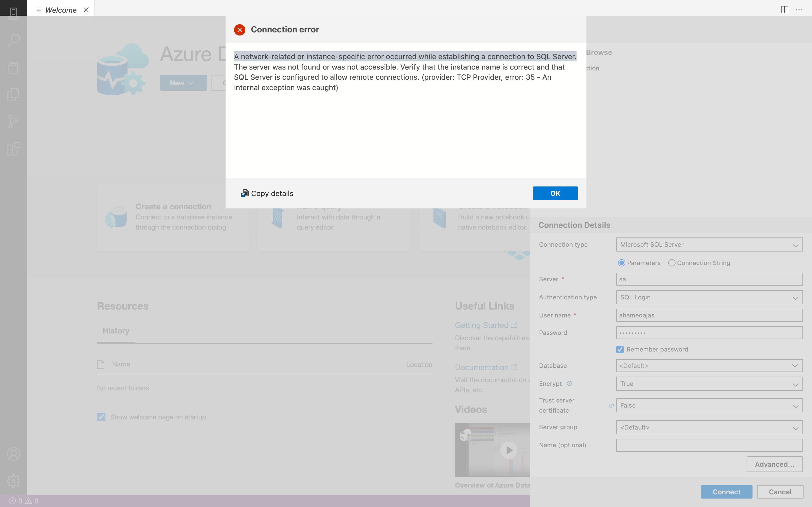Click the Advanced... button
812x507 pixels.
(775, 464)
